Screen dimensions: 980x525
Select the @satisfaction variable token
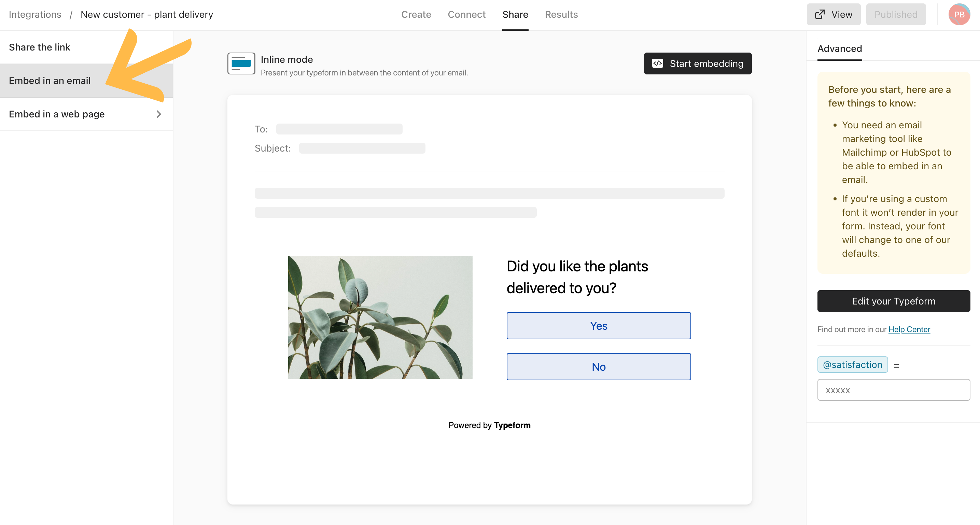[853, 364]
